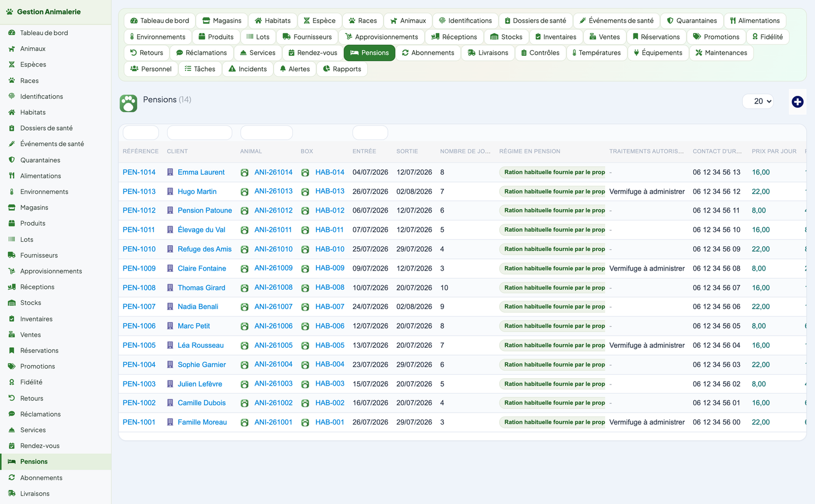Click the Fournisseurs truck icon in sidebar
This screenshot has width=815, height=504.
pyautogui.click(x=11, y=255)
